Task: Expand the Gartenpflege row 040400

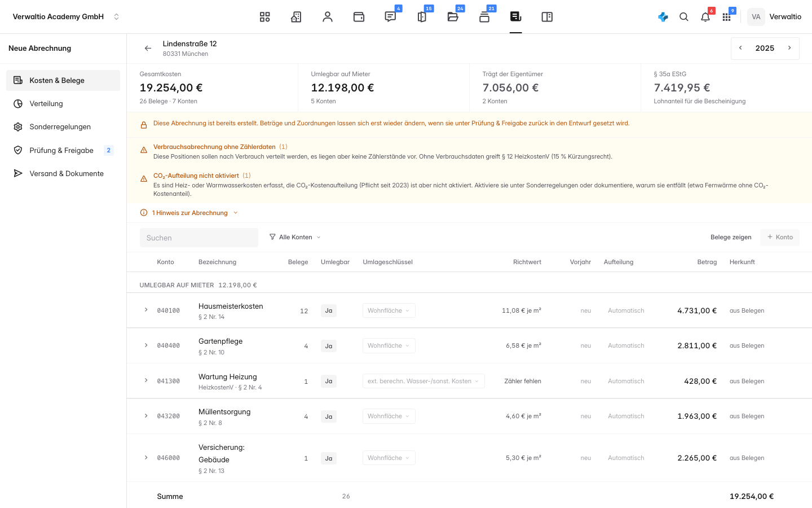Action: tap(146, 345)
